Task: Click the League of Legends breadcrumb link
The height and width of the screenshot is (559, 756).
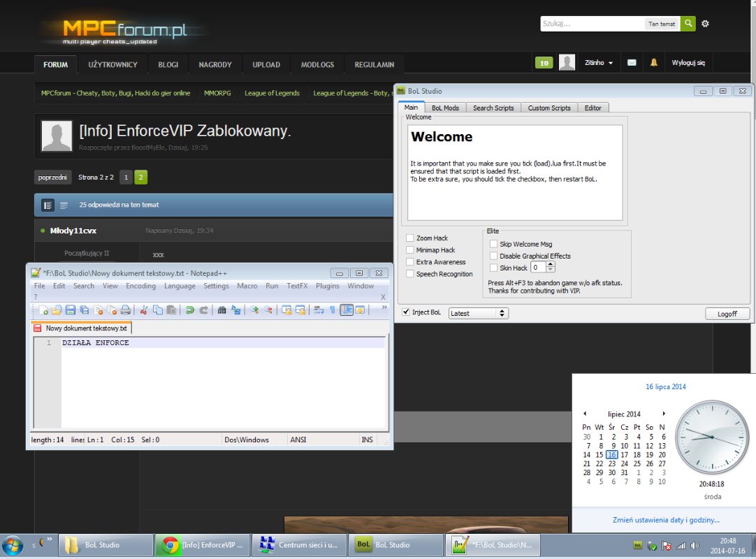Action: coord(272,93)
